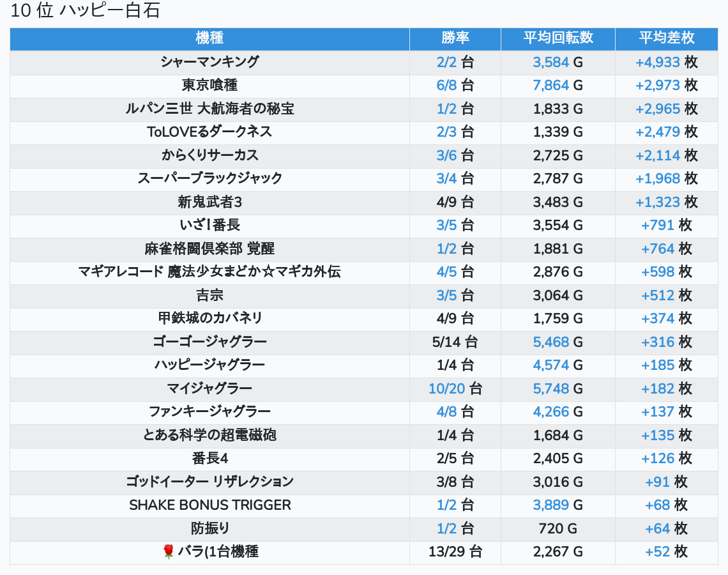Select ルパン三世 大航海者の秘宝 row
This screenshot has width=728, height=575.
coord(209,109)
